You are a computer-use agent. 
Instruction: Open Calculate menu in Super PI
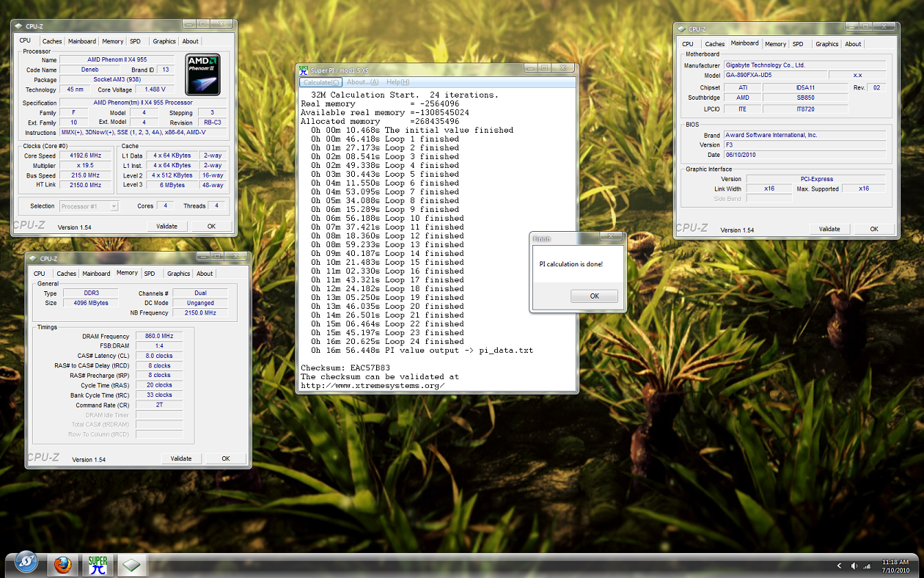(322, 82)
